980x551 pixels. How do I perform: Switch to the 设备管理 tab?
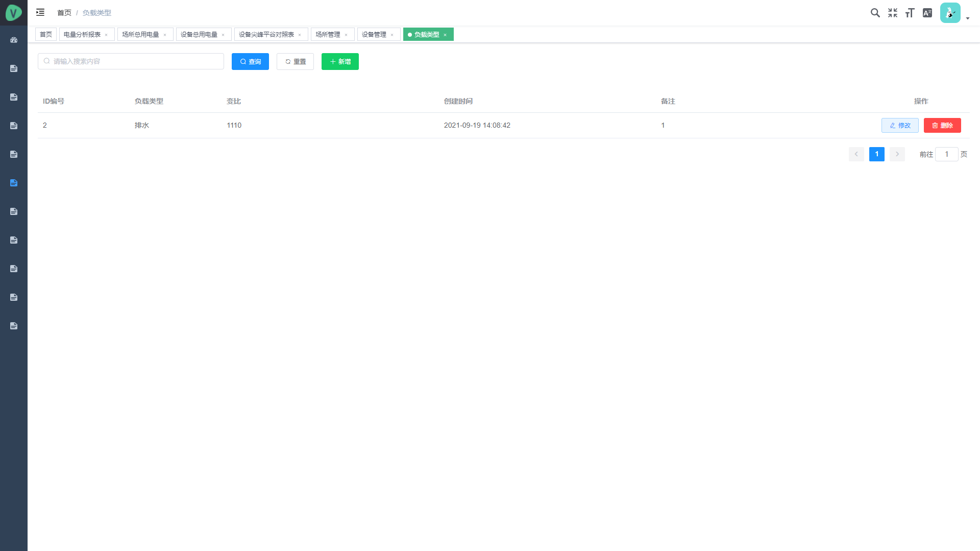[x=374, y=35]
